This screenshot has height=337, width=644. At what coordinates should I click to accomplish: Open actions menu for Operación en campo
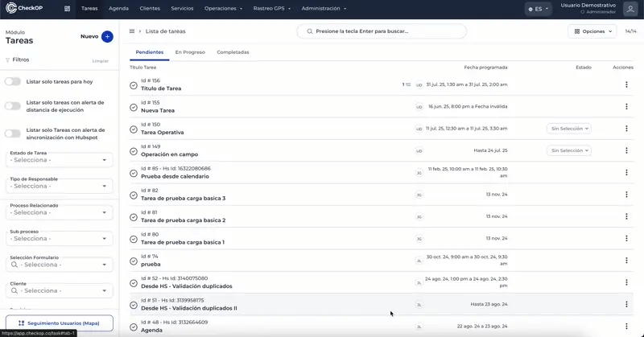[x=626, y=150]
